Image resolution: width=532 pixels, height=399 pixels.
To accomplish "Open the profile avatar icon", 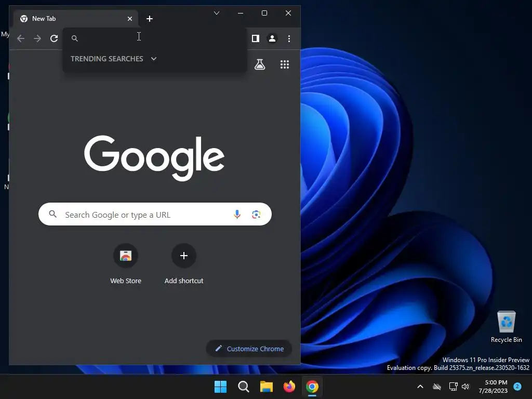I will click(x=272, y=38).
